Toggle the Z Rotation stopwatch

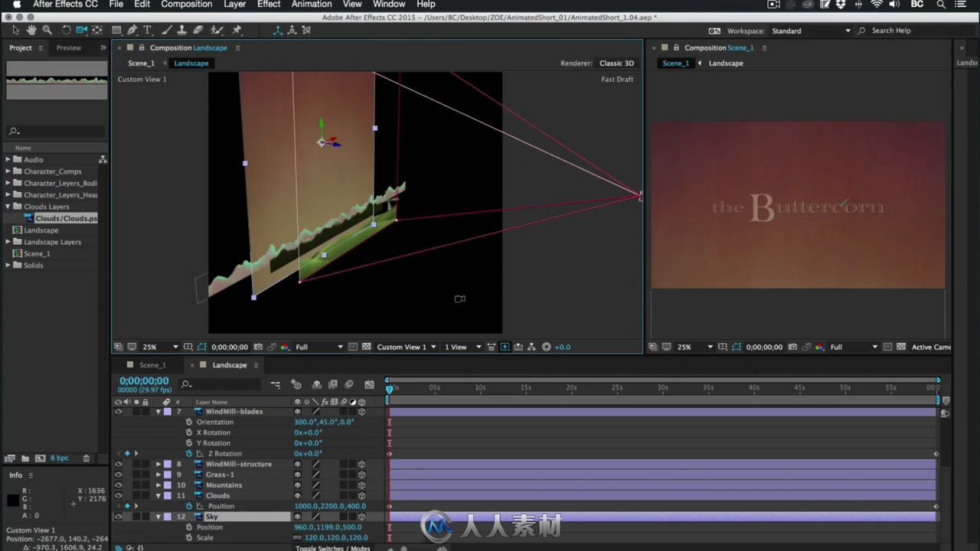(x=189, y=453)
